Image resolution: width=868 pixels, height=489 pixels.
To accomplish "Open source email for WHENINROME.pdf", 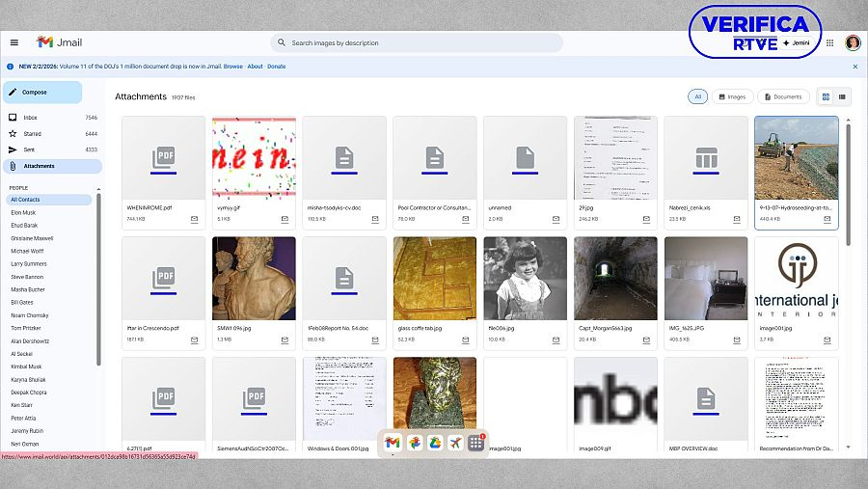I will point(194,219).
